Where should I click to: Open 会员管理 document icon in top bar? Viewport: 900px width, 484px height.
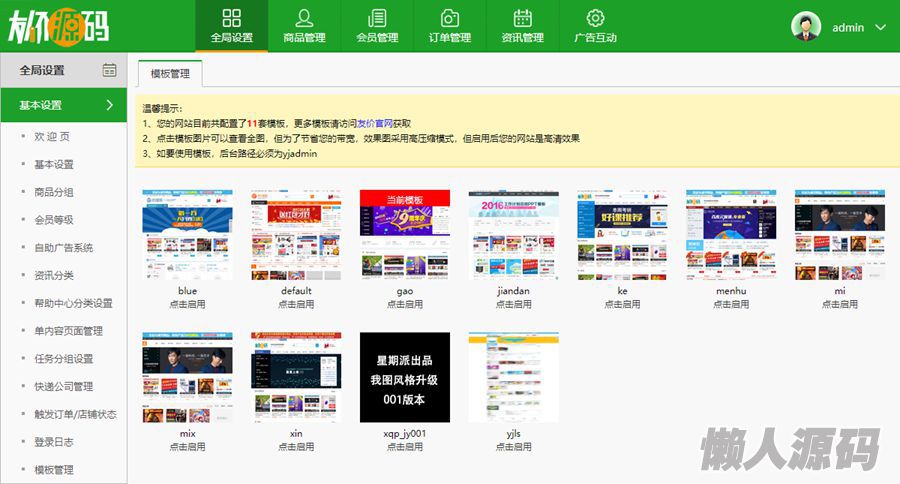tap(377, 18)
